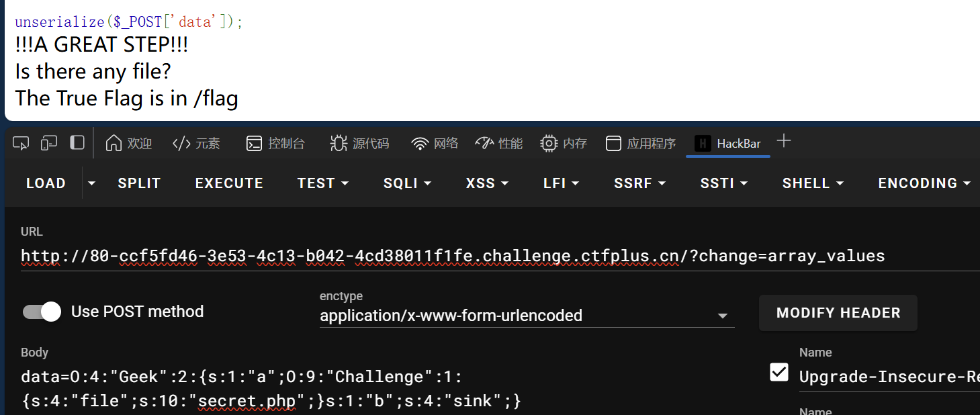
Task: Open the Memory (内存) panel
Action: tap(564, 143)
